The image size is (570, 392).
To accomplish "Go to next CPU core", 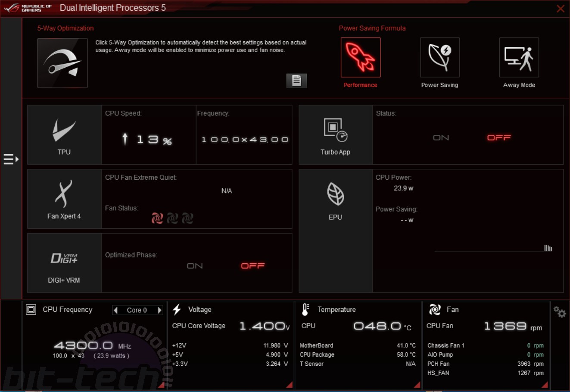I will [159, 310].
